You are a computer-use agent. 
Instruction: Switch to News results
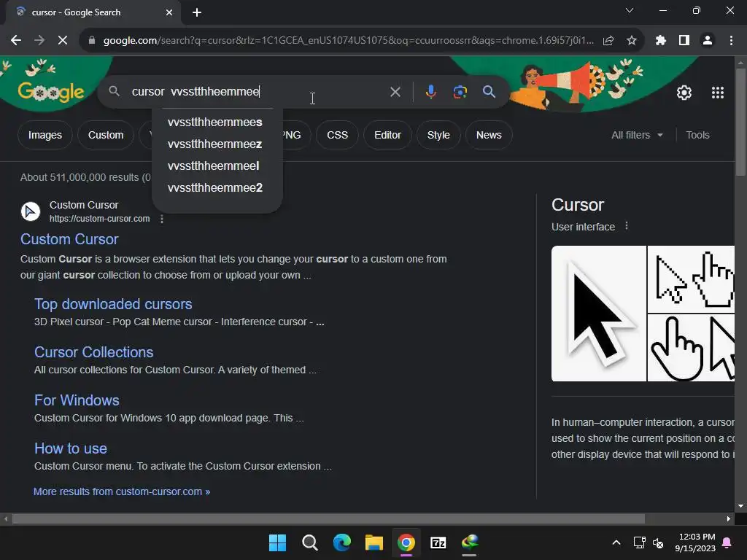click(x=489, y=135)
